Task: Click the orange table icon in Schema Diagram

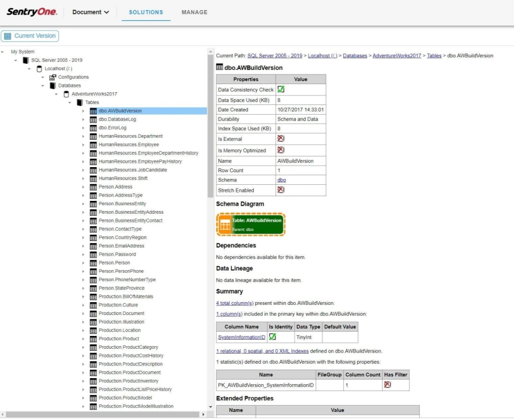Action: point(225,224)
